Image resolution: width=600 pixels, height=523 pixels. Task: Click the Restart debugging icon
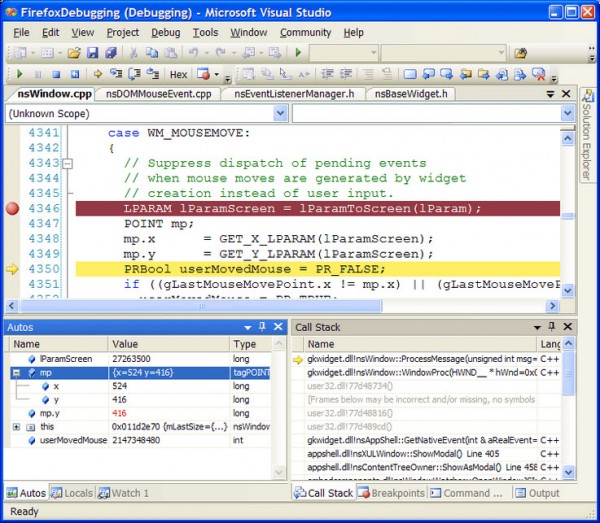[x=75, y=74]
